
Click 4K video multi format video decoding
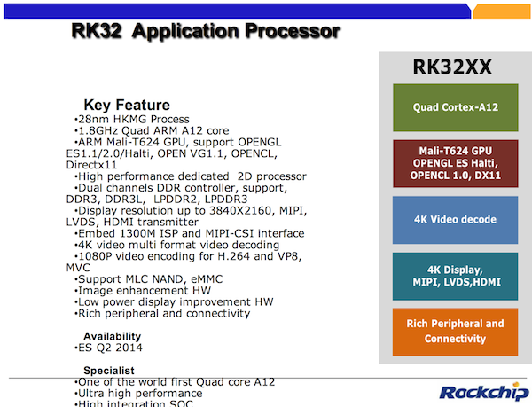coord(176,245)
